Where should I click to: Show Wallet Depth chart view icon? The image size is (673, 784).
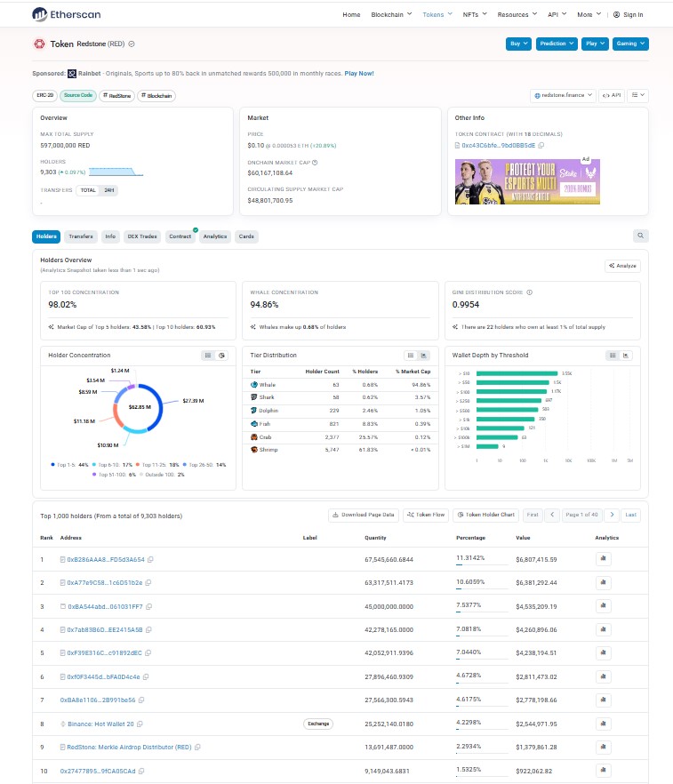pos(626,356)
